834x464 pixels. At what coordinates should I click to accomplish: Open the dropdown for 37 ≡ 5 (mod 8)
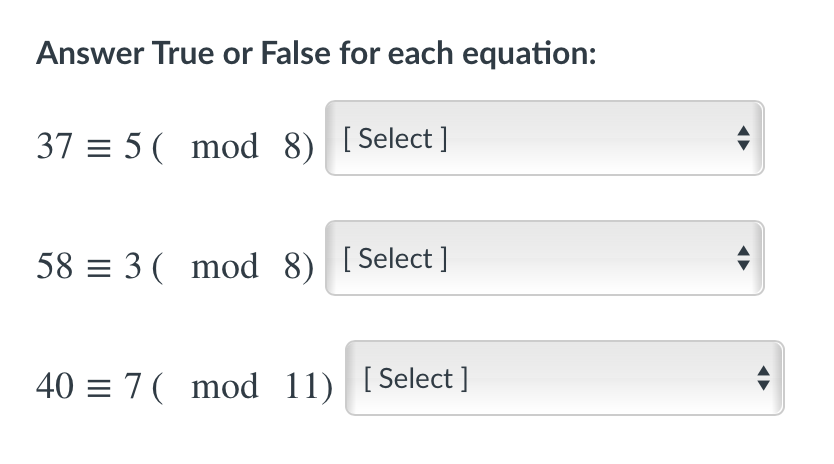tap(544, 139)
